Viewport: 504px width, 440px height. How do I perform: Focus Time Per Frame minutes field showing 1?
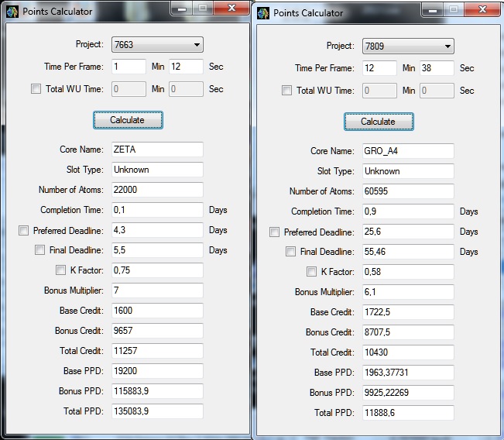click(x=129, y=67)
